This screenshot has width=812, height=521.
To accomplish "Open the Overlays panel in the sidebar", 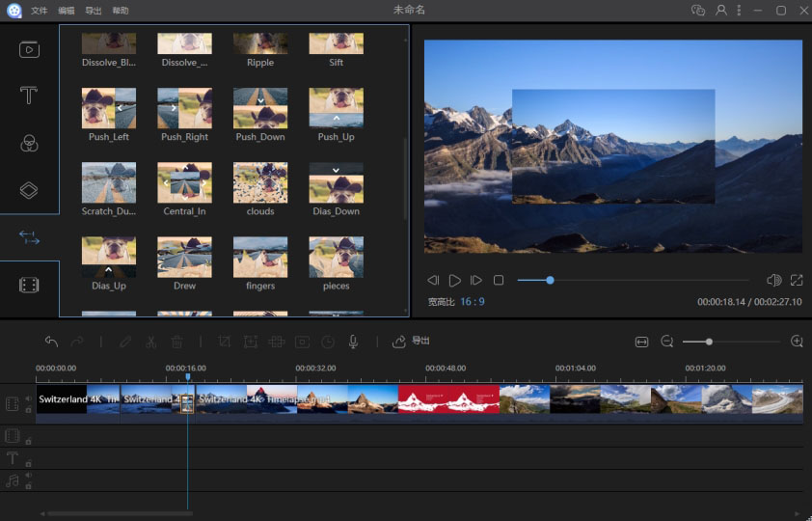I will point(29,190).
